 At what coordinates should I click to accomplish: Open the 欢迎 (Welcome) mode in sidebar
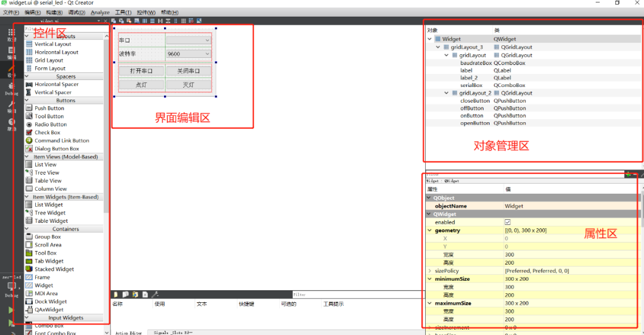(11, 35)
